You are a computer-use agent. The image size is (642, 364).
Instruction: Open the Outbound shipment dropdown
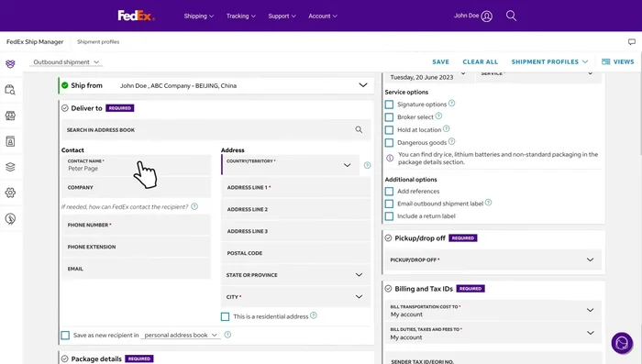point(66,62)
